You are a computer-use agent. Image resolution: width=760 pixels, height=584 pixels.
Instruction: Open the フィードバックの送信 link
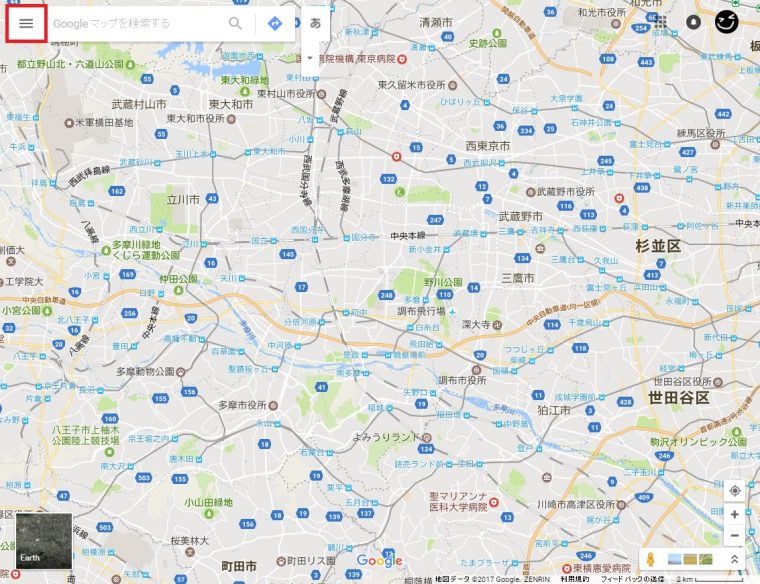pos(633,579)
